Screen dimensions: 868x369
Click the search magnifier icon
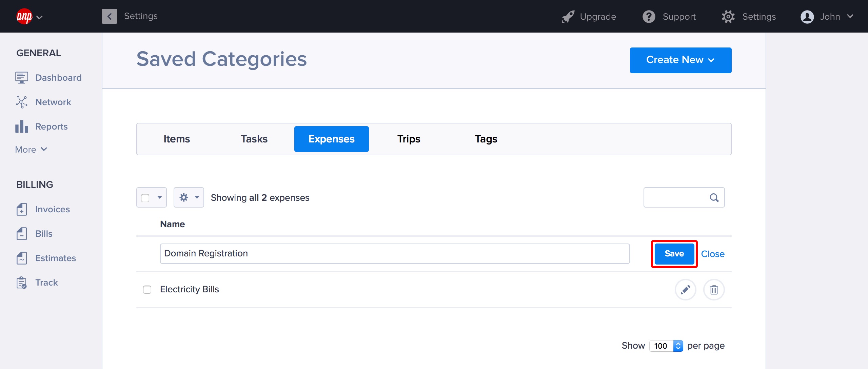click(x=714, y=198)
